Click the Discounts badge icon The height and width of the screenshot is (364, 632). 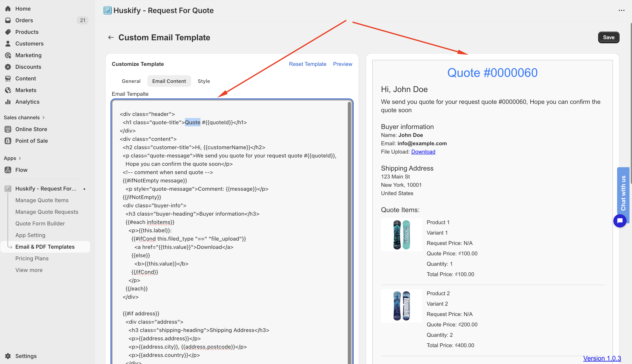coord(8,67)
